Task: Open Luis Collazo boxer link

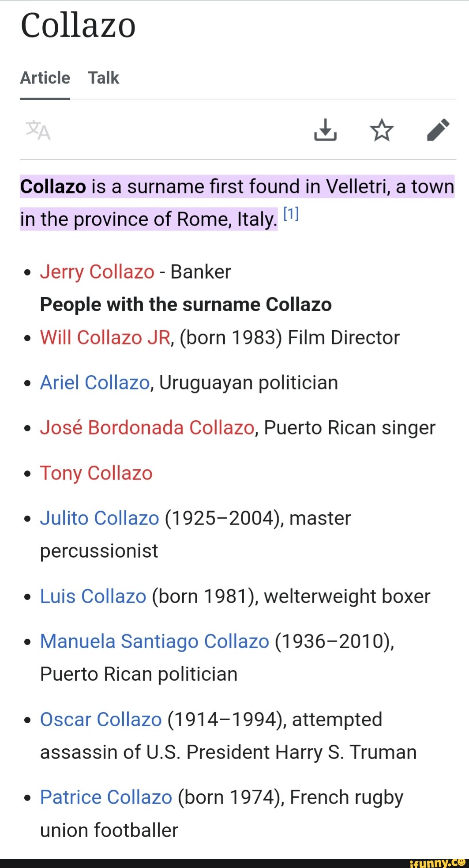Action: point(93,596)
